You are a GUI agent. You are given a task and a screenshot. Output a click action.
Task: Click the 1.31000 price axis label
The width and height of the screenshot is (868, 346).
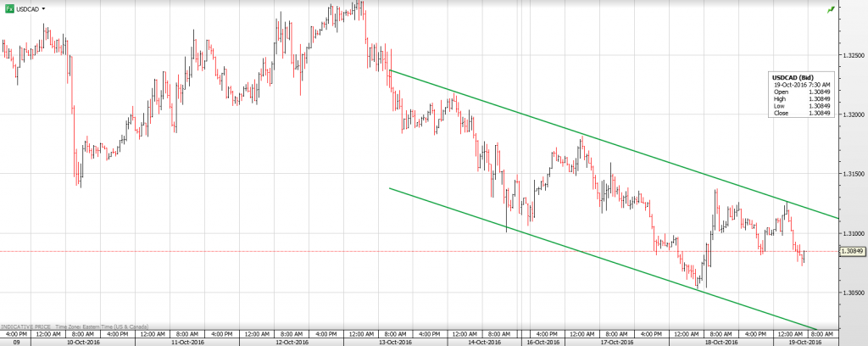coord(852,233)
